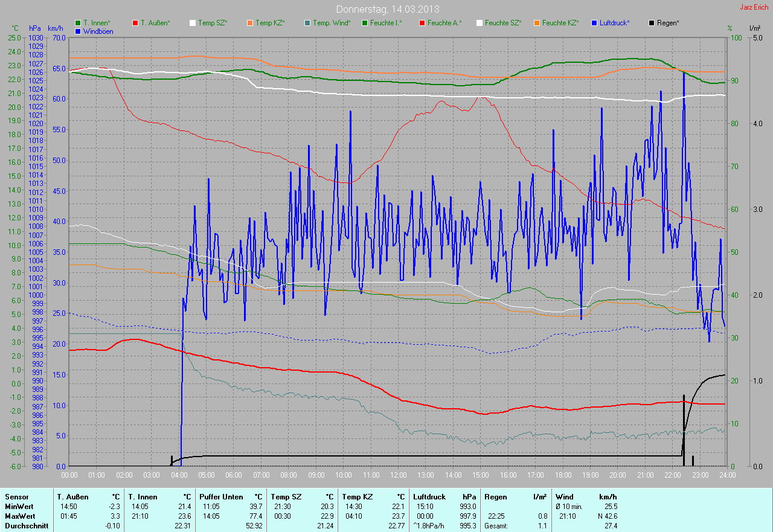
Task: Click the Temp SZ average value '21.24'
Action: point(325,526)
